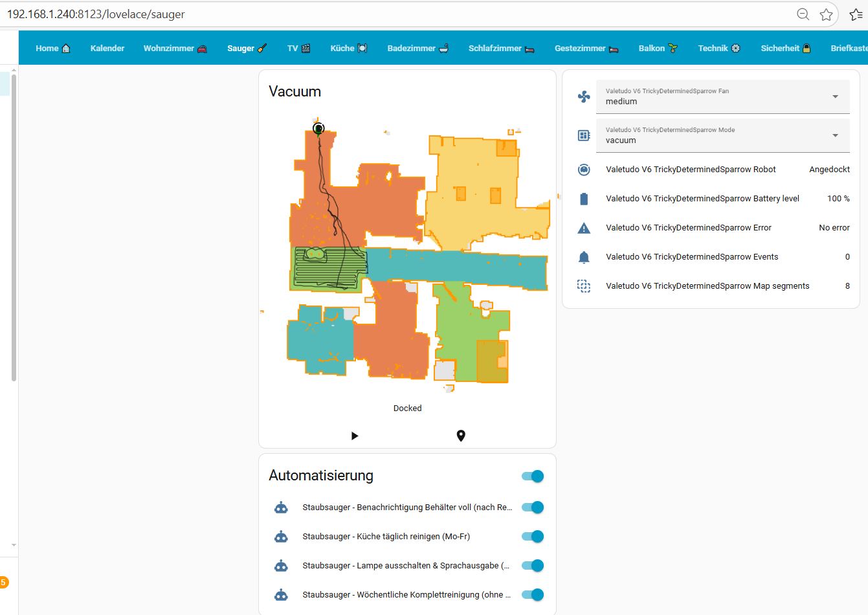This screenshot has height=615, width=868.
Task: Click the warning triangle Error icon
Action: point(584,228)
